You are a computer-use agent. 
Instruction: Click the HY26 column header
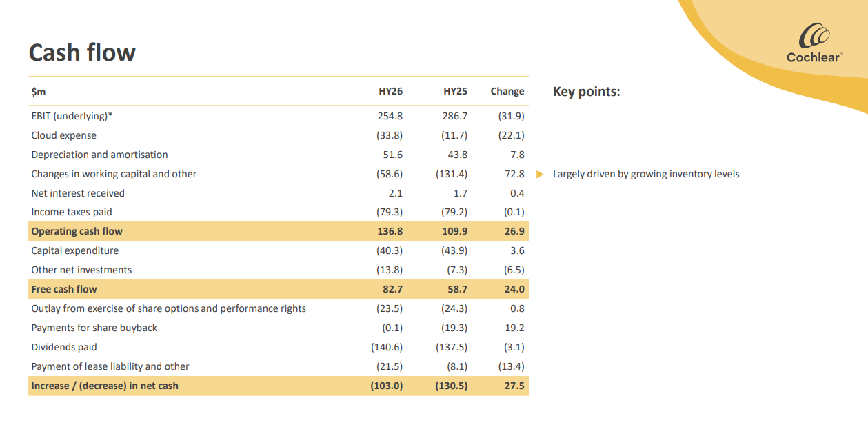click(x=390, y=91)
